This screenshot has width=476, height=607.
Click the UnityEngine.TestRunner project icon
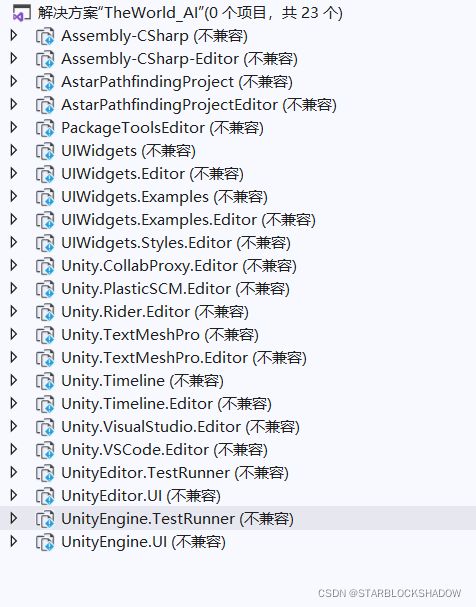45,520
